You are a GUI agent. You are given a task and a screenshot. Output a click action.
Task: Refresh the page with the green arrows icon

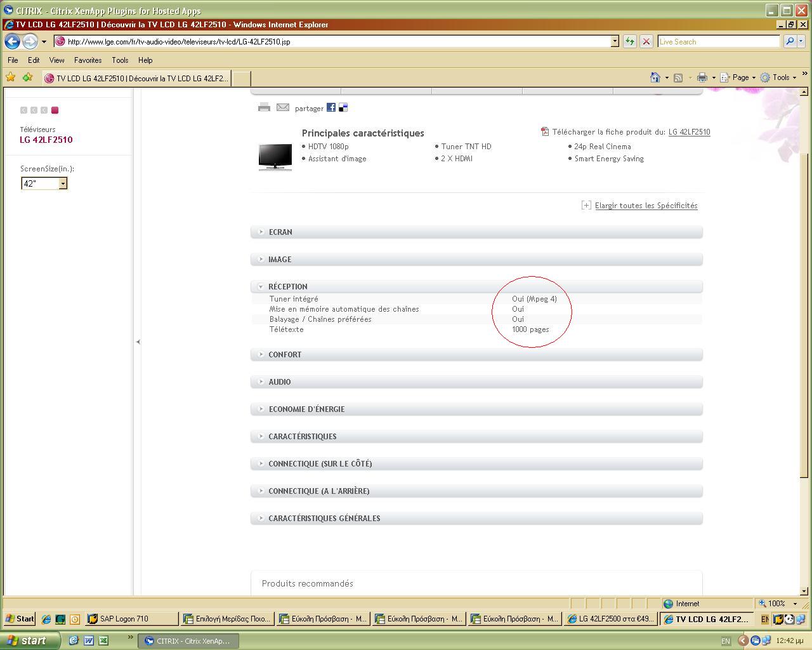(629, 41)
